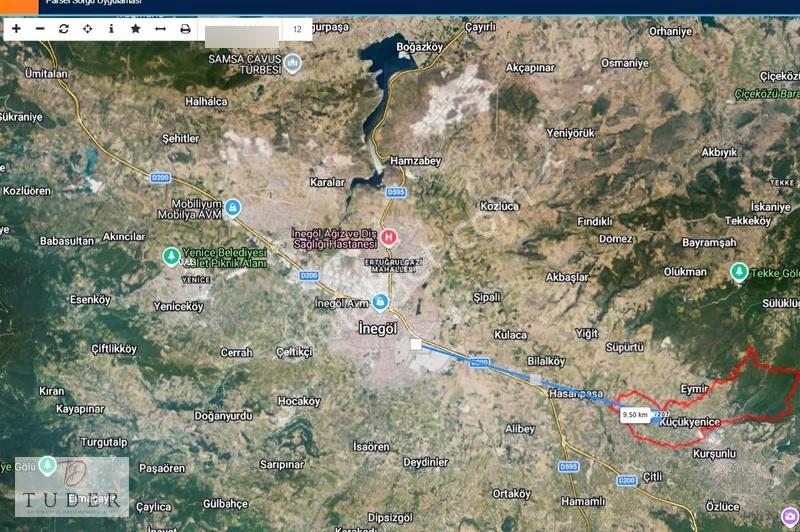Click the Akçapınar label
Image resolution: width=800 pixels, height=532 pixels.
pos(530,68)
